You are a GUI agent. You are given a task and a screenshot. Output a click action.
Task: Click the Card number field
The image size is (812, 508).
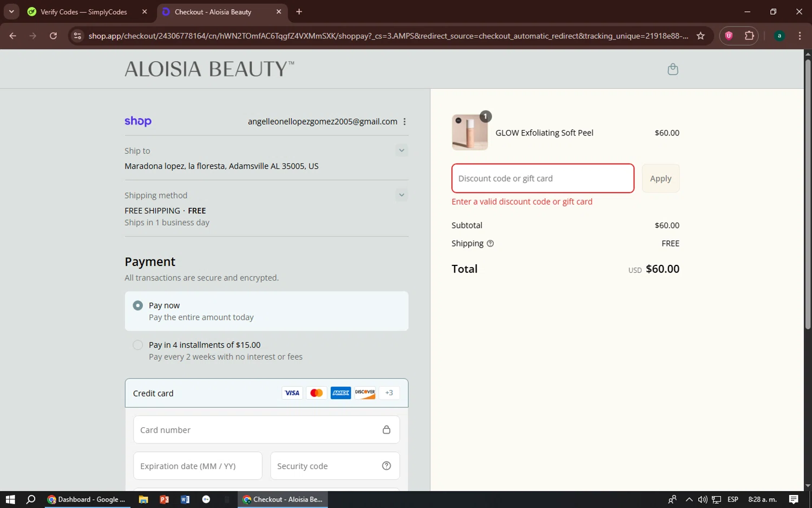tap(266, 429)
